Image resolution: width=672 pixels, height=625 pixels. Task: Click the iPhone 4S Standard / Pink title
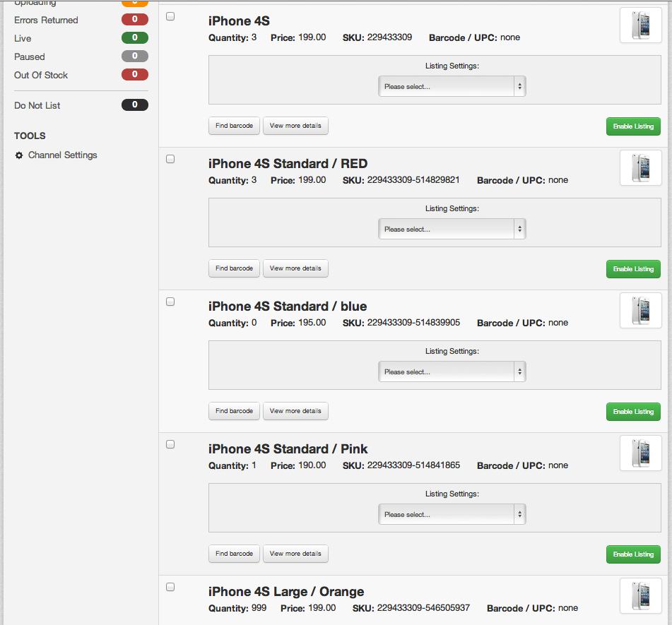288,449
